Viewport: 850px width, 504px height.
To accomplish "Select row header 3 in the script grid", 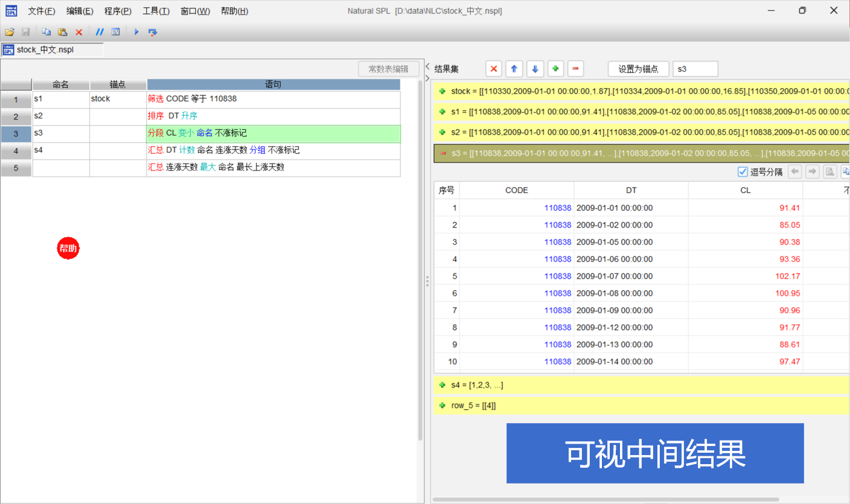I will 16,134.
